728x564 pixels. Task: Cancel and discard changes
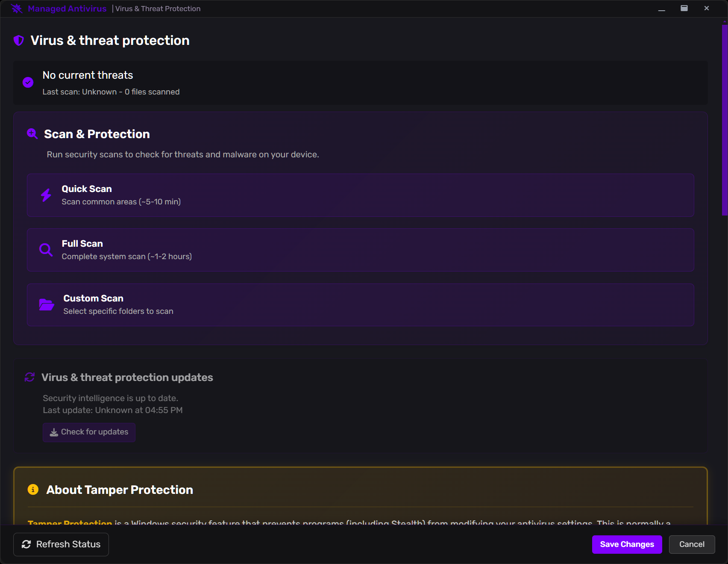pos(692,544)
